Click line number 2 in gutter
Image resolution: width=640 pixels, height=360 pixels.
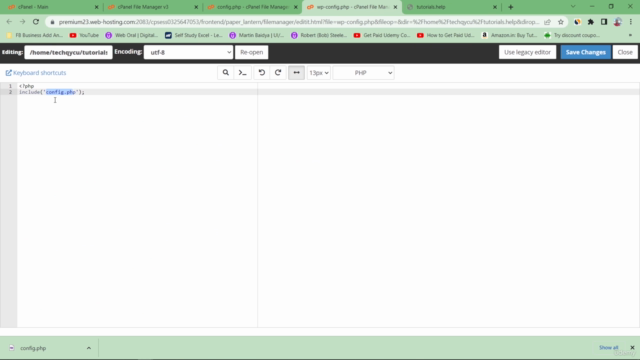tap(10, 92)
